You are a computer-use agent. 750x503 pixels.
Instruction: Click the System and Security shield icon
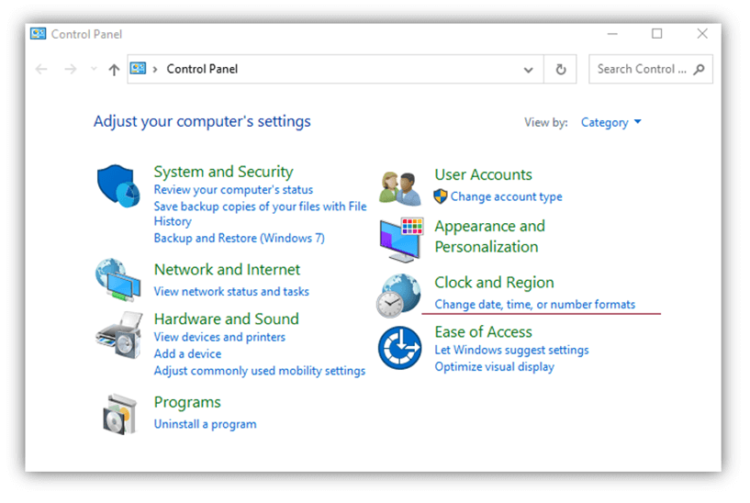pos(119,187)
